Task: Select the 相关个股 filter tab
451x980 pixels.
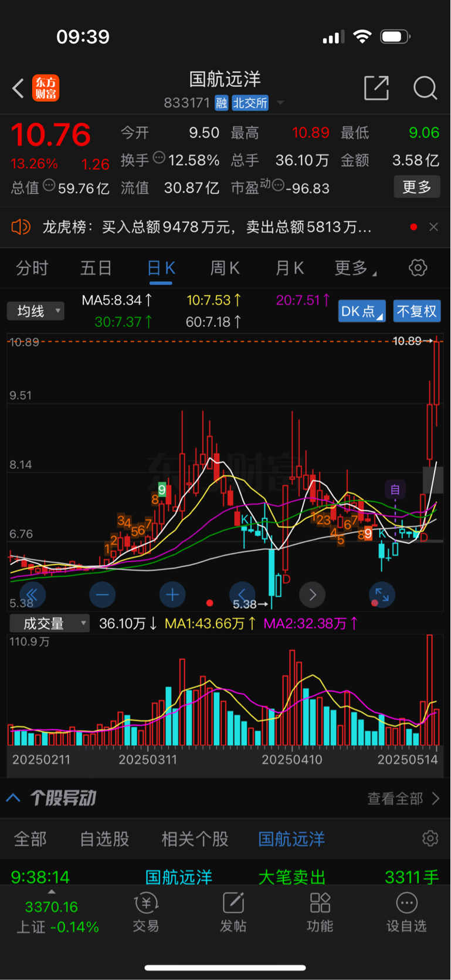Action: point(195,839)
